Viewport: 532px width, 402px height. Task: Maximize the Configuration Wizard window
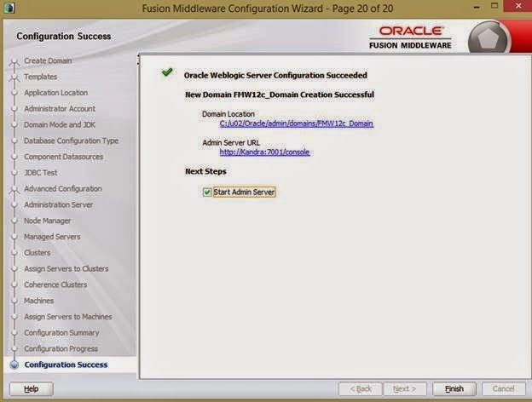(x=494, y=6)
